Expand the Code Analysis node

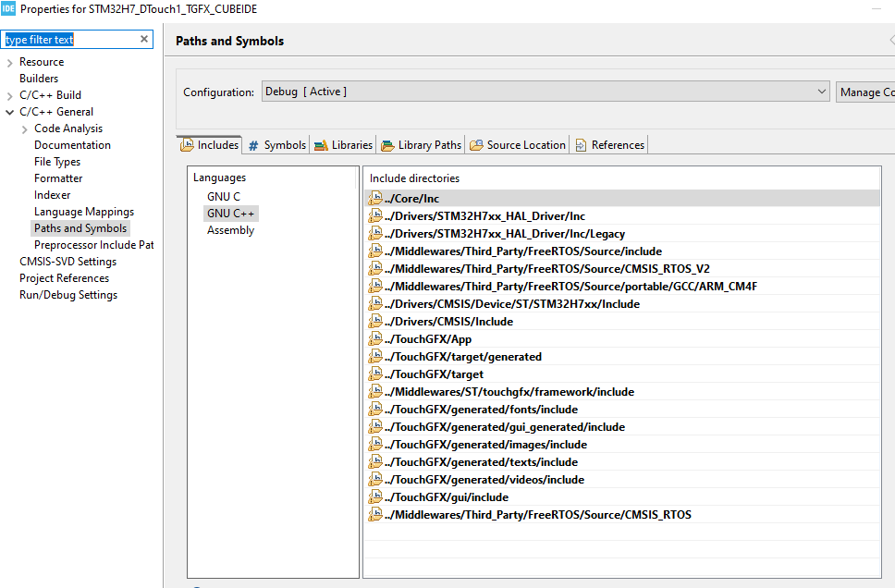click(25, 129)
